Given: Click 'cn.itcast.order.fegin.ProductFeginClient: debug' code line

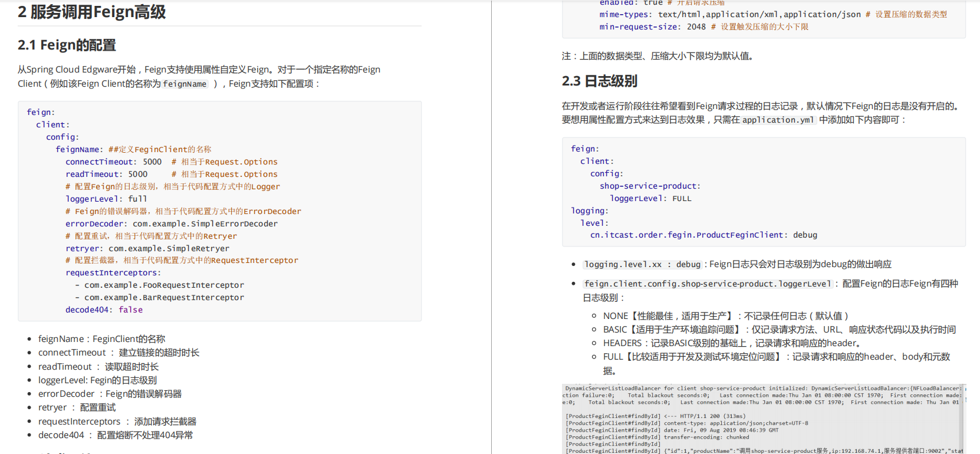Looking at the screenshot, I should tap(703, 235).
